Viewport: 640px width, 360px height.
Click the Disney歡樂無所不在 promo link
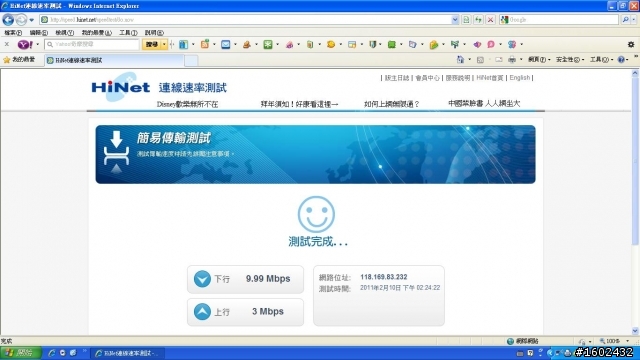tap(187, 104)
